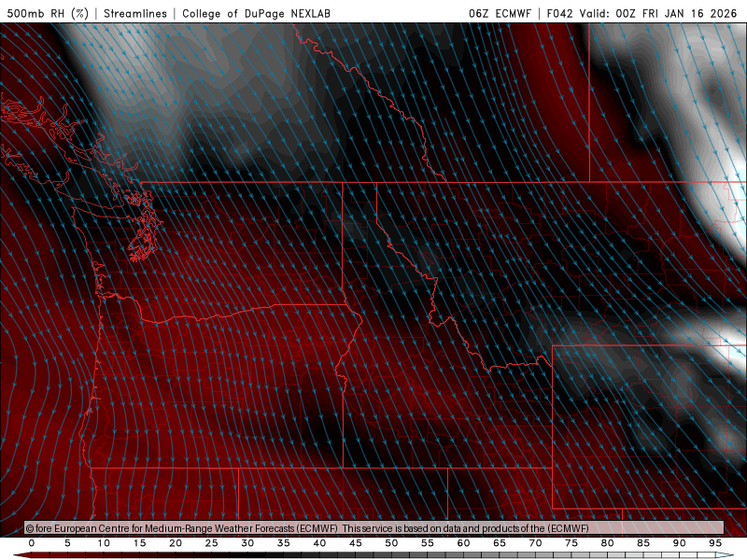Click the 0 label on the RH scale

tap(32, 543)
